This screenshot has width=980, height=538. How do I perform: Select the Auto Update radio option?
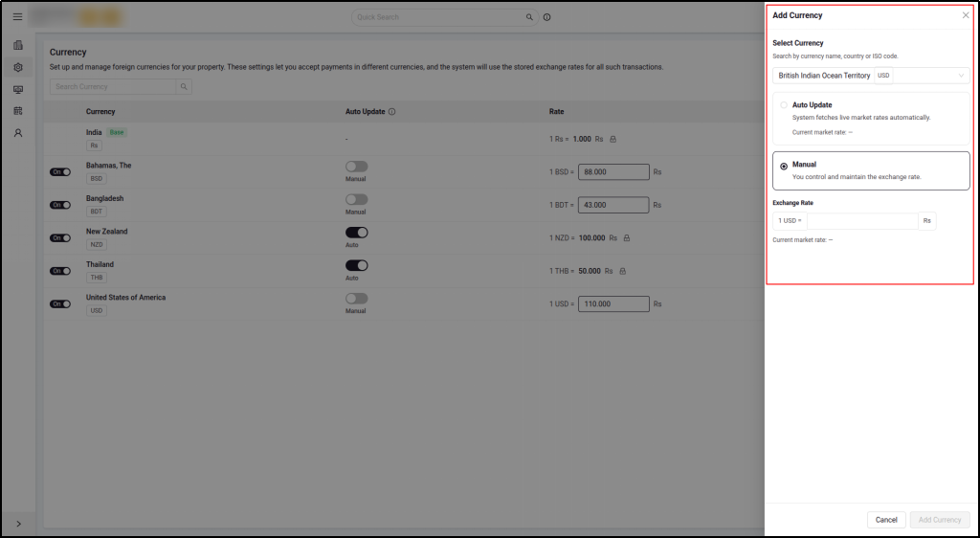pos(784,105)
